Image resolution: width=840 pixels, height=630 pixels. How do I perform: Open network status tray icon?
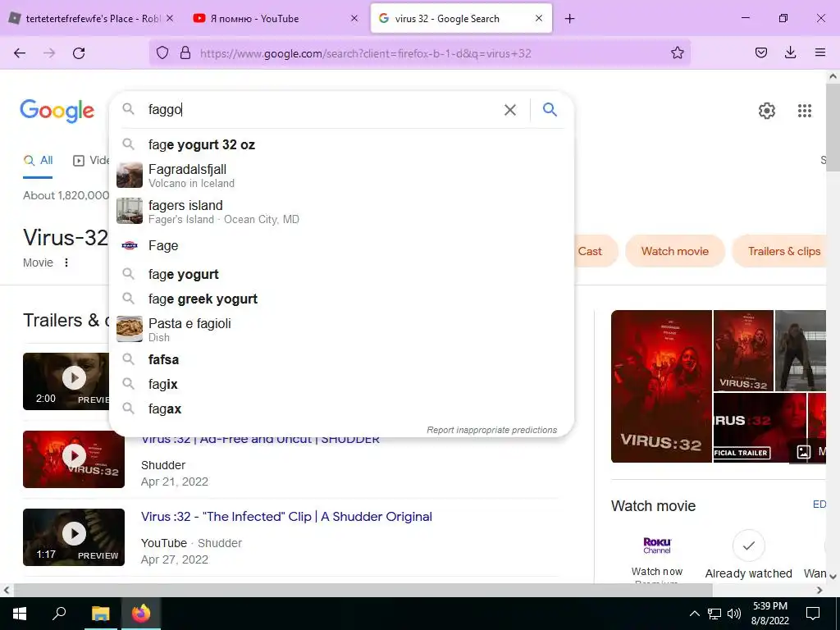(x=714, y=614)
